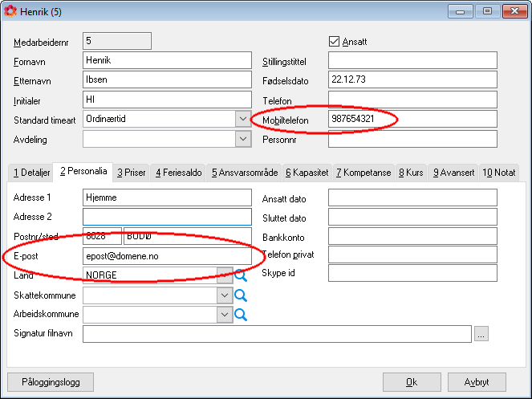The height and width of the screenshot is (399, 532).
Task: Click the Initialer field
Action: [167, 100]
